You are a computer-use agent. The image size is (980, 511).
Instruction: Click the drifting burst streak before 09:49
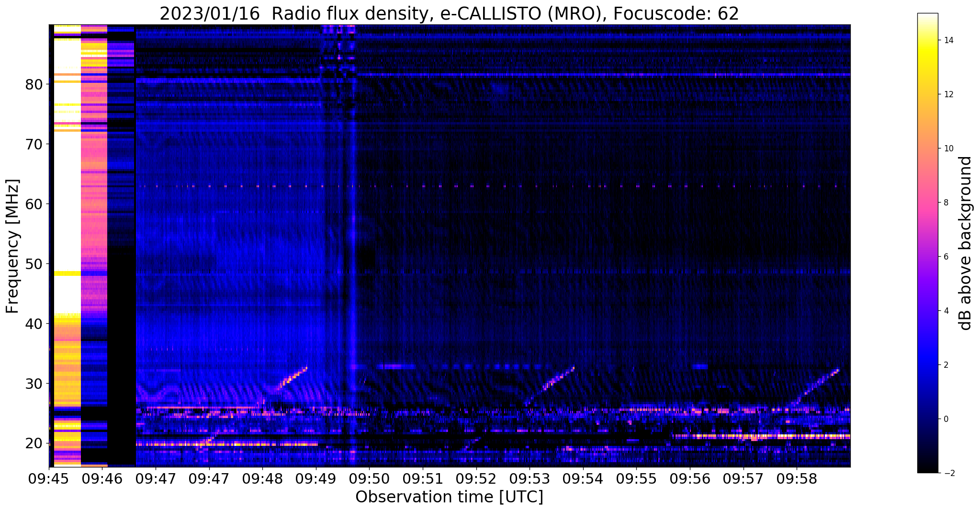(292, 378)
